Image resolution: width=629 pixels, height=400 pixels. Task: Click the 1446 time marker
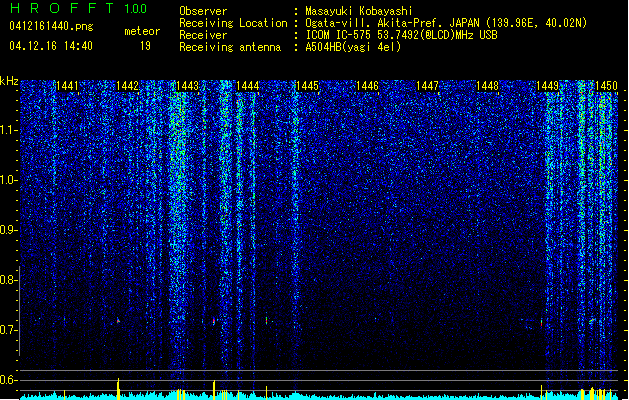(368, 86)
